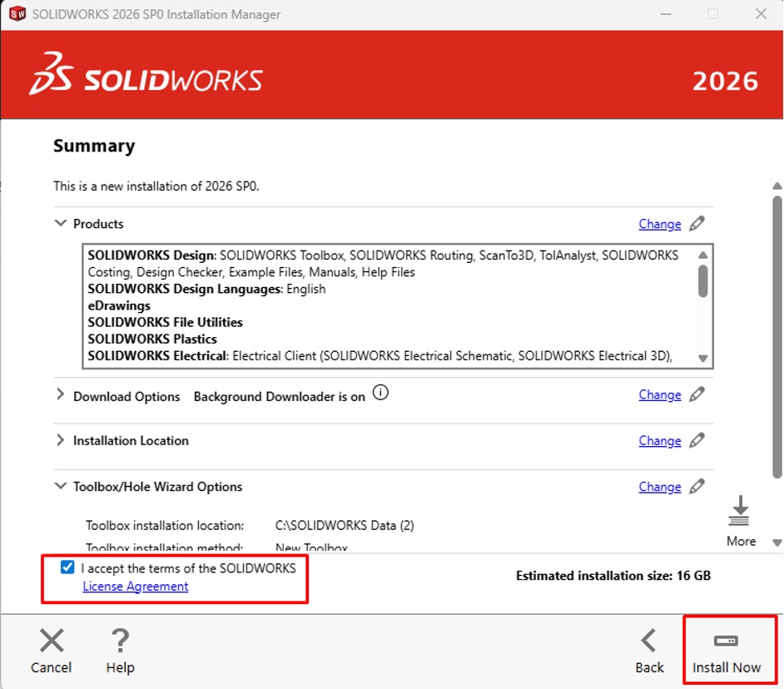Click the SOLIDWORKS app icon in title bar

coord(17,13)
